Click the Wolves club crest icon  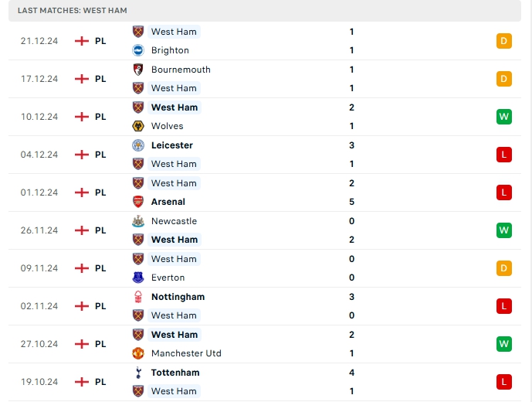(x=139, y=126)
